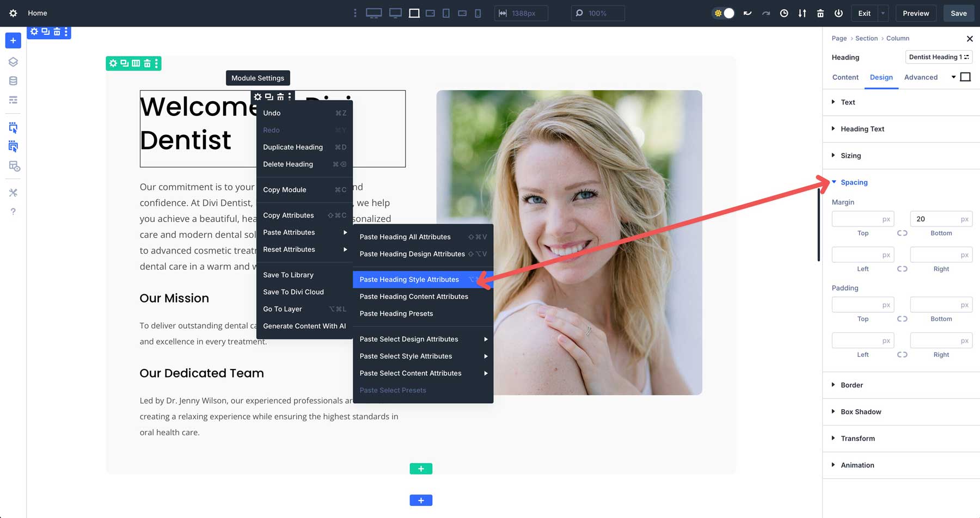Click the Save button

958,13
